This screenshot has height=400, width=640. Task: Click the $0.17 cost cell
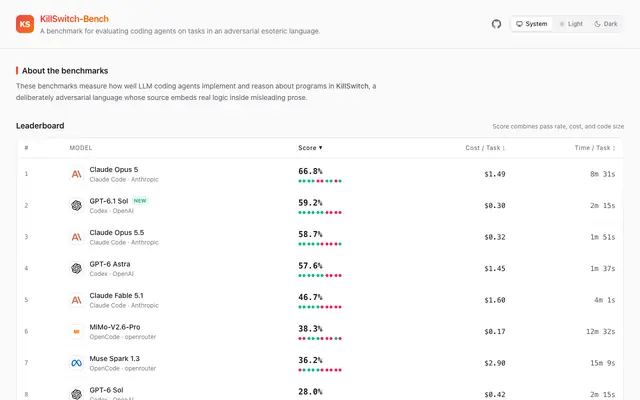point(495,331)
